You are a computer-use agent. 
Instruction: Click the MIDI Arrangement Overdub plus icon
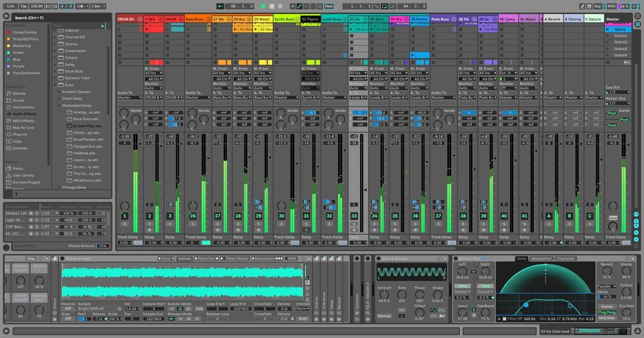[292, 6]
